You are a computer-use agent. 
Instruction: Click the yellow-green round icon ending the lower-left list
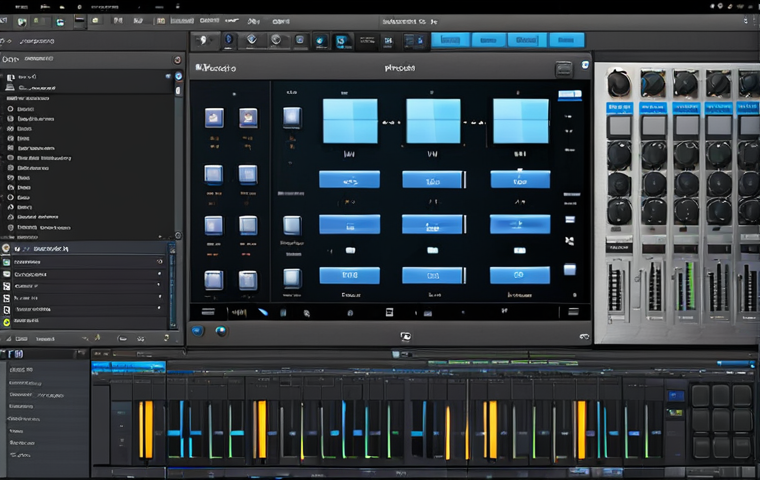click(6, 322)
